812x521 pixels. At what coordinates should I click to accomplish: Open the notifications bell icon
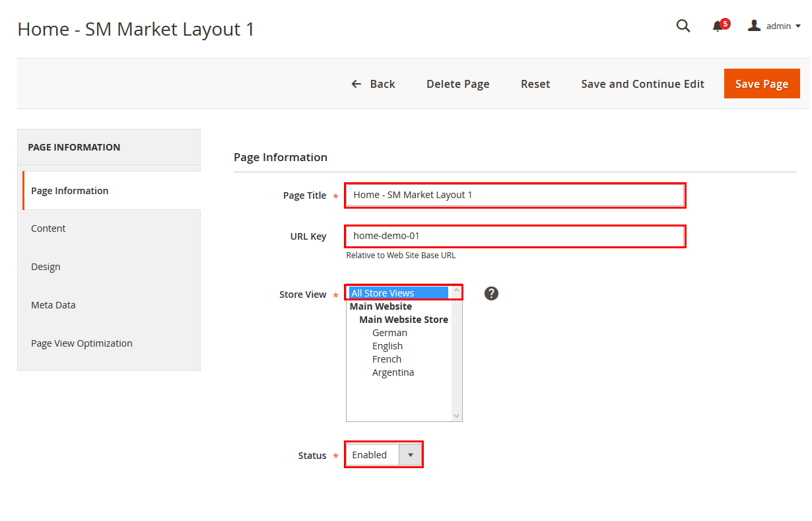[x=718, y=26]
